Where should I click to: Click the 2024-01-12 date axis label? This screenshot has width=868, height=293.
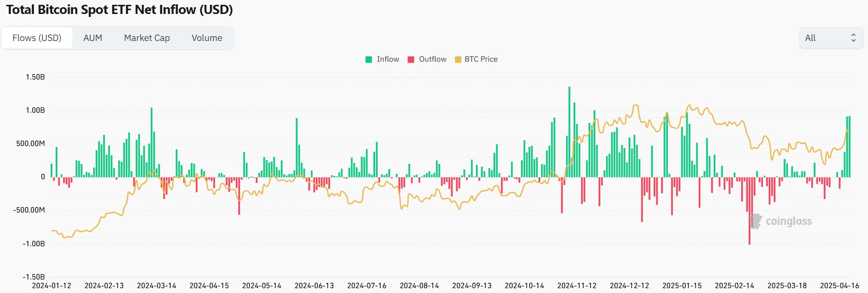[x=52, y=286]
